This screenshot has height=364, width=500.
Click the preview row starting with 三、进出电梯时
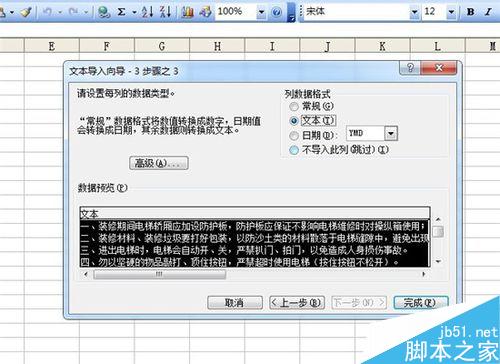pyautogui.click(x=255, y=250)
